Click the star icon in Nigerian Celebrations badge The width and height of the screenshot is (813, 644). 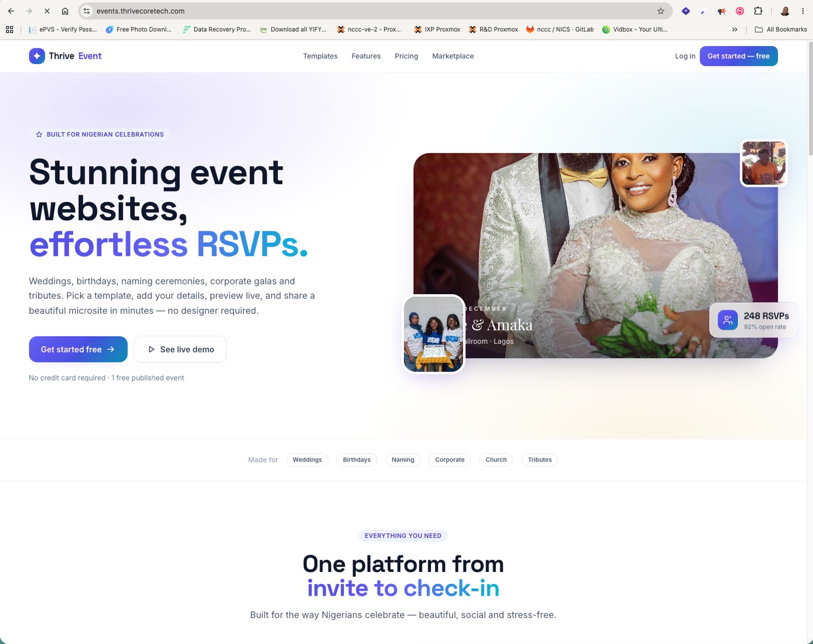pos(39,135)
